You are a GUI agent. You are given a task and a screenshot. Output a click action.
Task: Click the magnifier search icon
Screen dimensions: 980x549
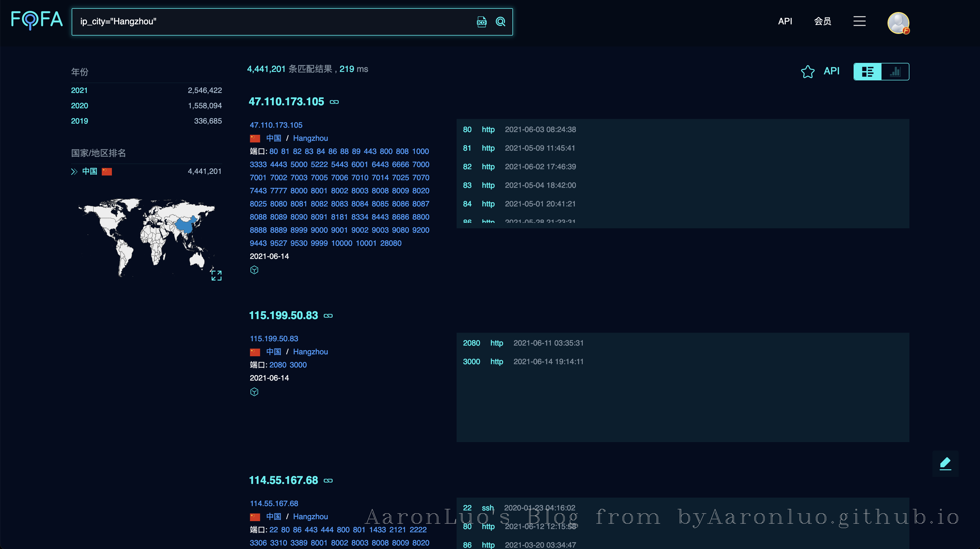point(500,22)
